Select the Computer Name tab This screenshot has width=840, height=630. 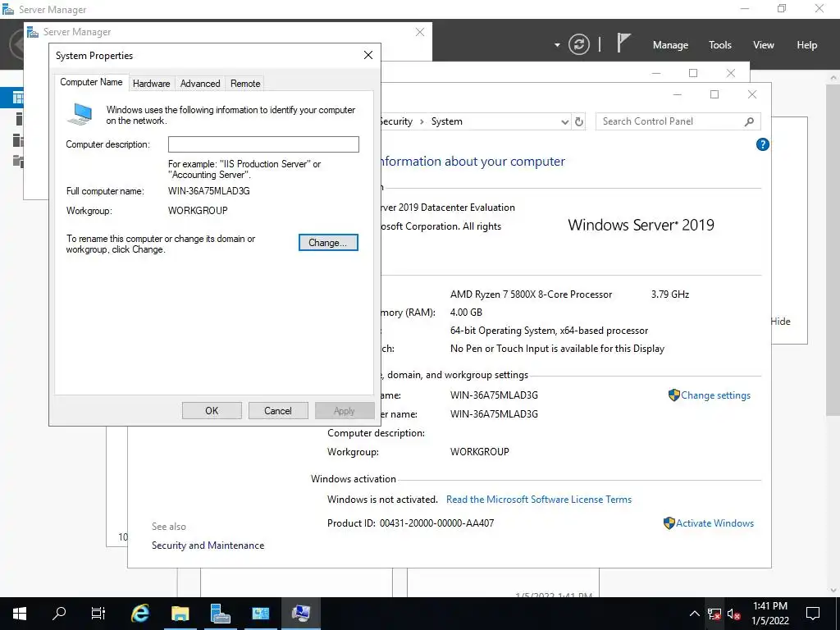click(x=91, y=82)
